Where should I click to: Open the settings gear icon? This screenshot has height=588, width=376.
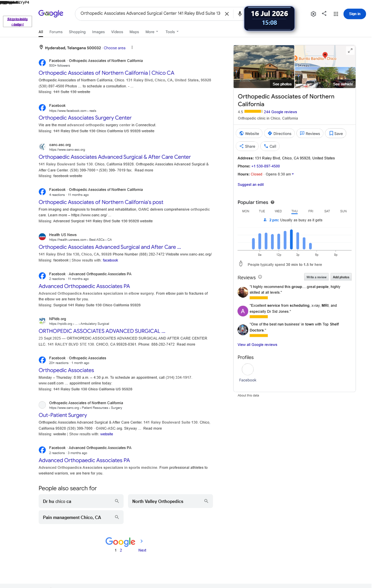click(x=313, y=14)
